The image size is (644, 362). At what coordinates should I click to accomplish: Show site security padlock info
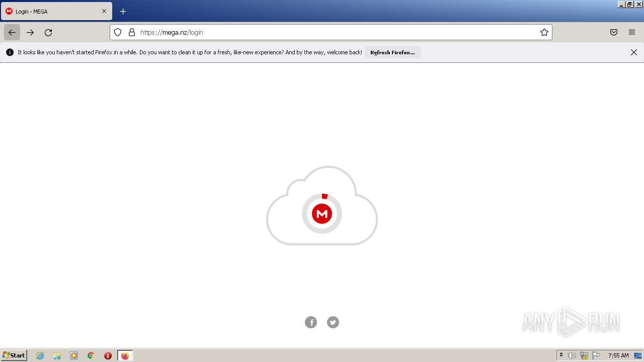pyautogui.click(x=132, y=32)
